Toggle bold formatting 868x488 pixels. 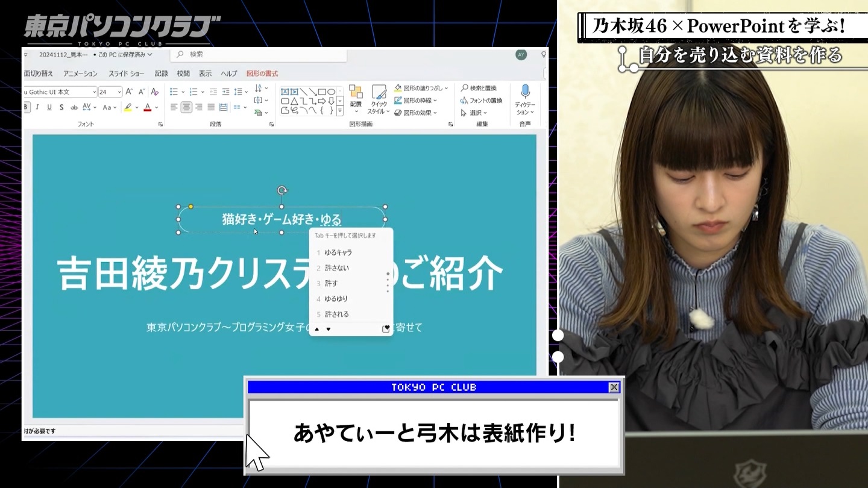[27, 107]
